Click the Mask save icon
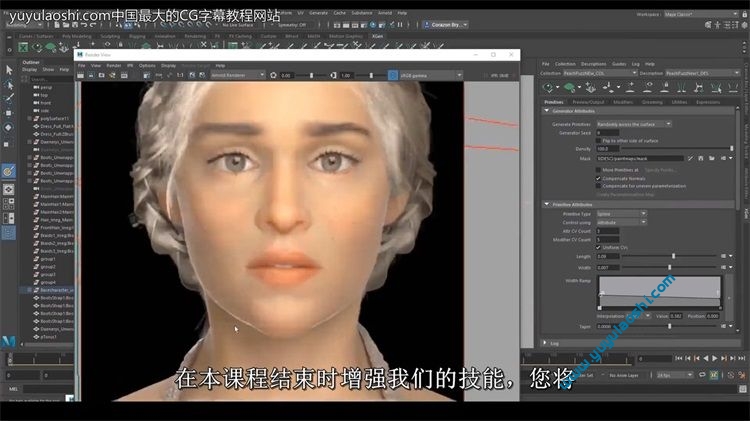The image size is (750, 421). coord(701,158)
